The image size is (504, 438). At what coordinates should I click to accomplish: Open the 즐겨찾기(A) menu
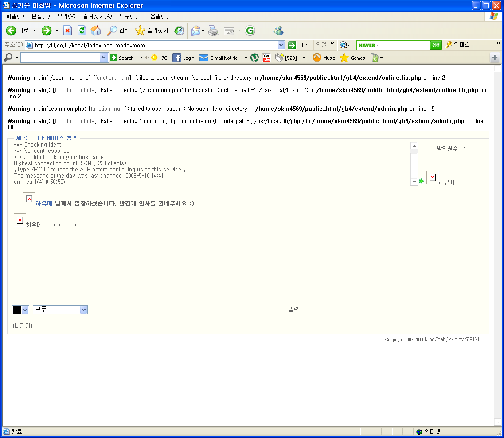97,16
